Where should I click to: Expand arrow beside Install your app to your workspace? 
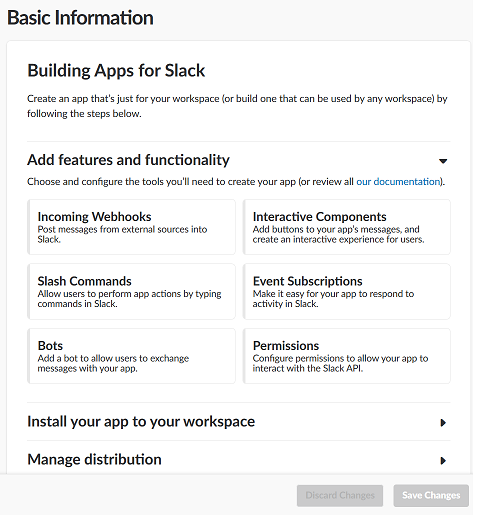click(443, 423)
